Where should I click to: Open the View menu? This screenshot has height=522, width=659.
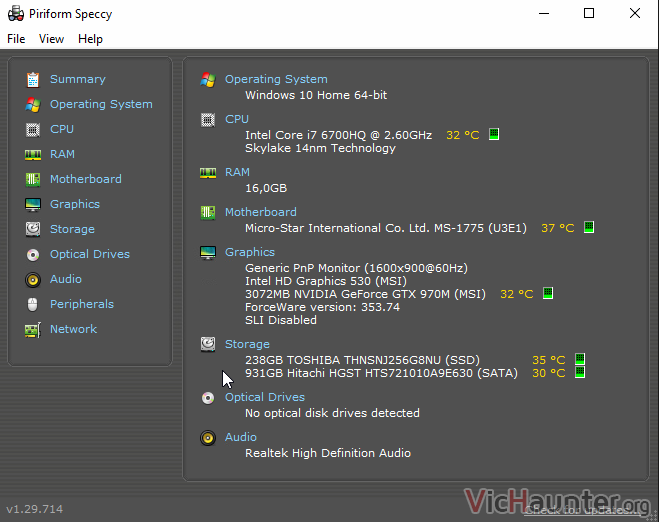tap(51, 39)
